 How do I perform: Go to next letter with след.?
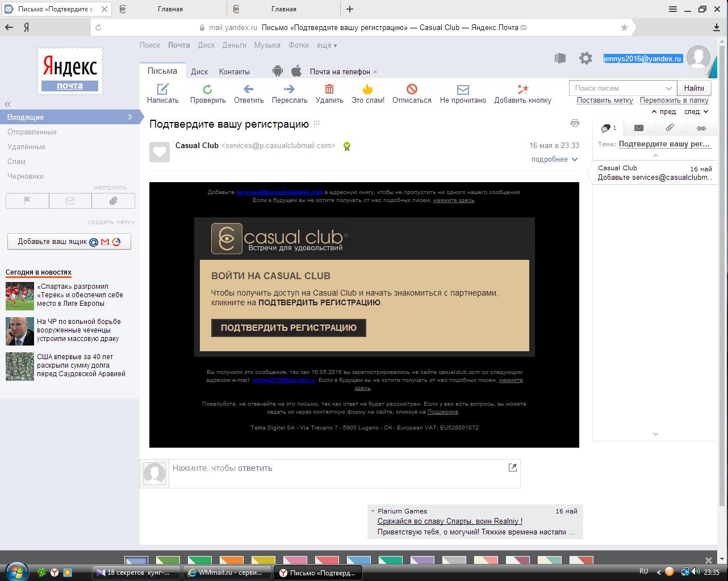[696, 112]
